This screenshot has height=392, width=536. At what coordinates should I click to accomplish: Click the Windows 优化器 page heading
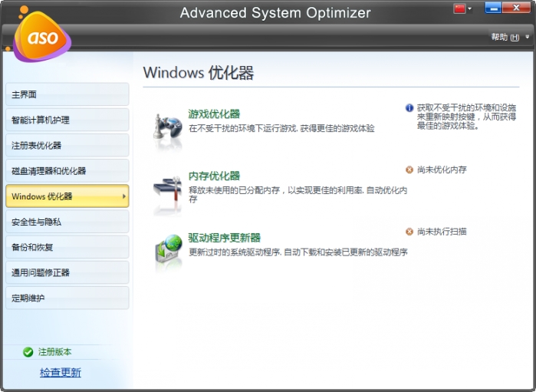[x=199, y=73]
